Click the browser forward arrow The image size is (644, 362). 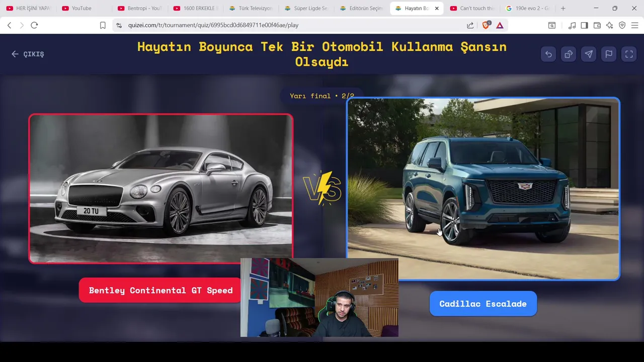coord(22,25)
